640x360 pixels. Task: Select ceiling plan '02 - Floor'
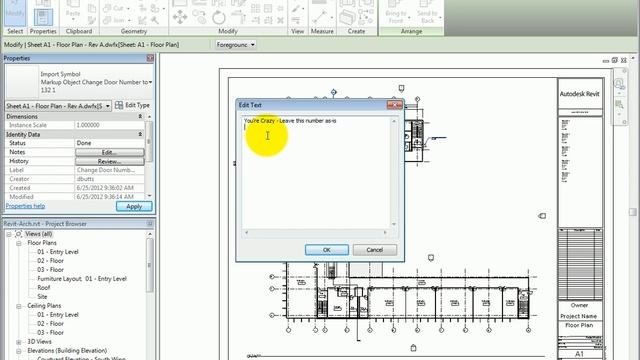point(51,324)
